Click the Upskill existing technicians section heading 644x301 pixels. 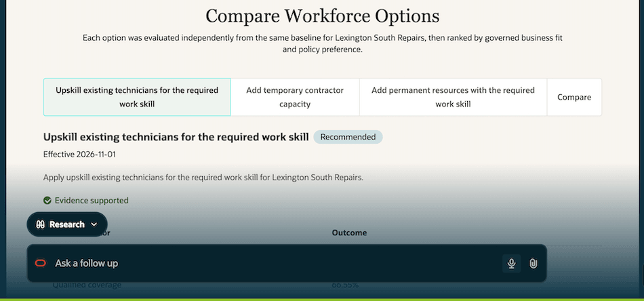(x=176, y=137)
